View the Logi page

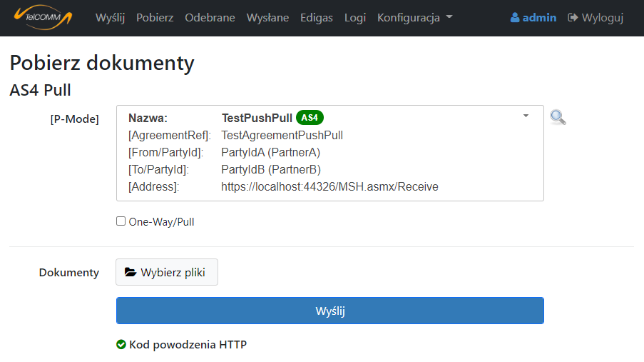pos(354,18)
